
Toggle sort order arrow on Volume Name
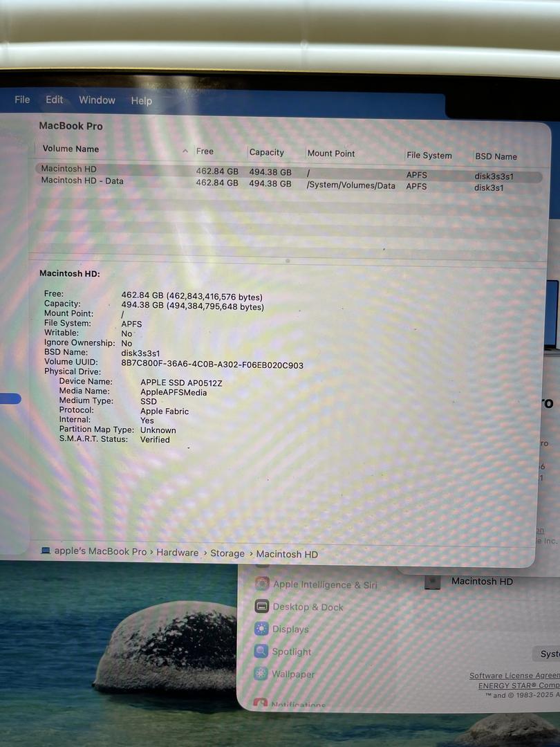185,151
